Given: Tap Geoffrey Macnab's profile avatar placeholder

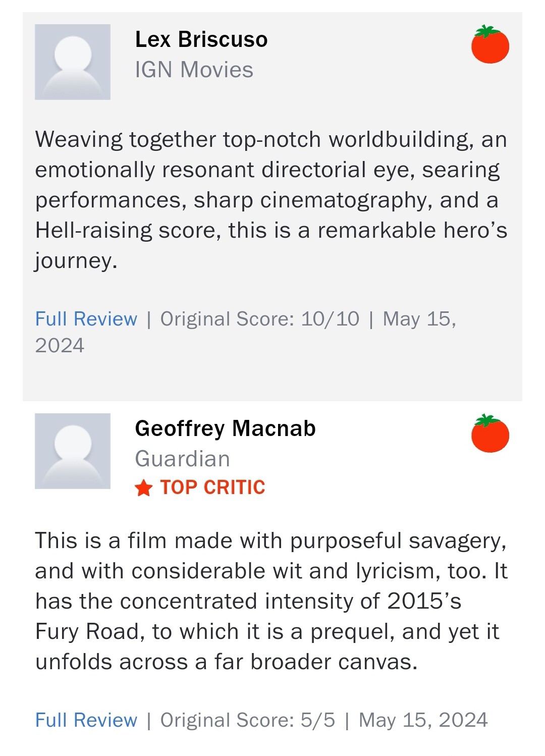Looking at the screenshot, I should click(73, 451).
